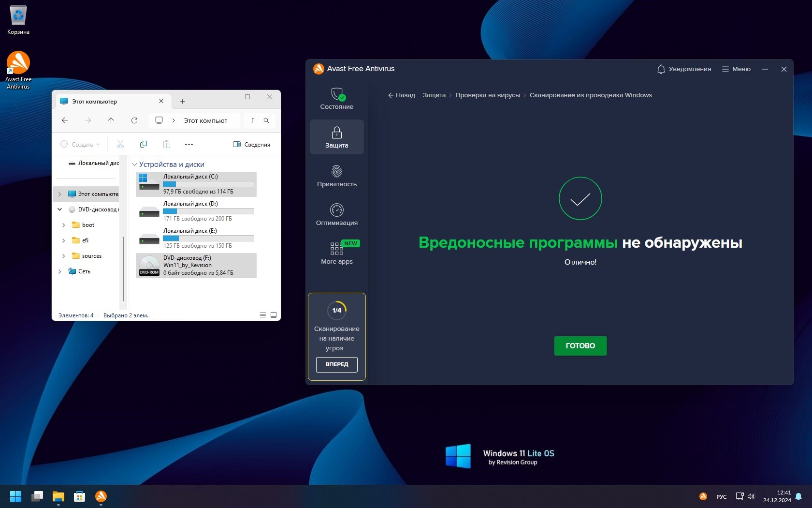Image resolution: width=812 pixels, height=508 pixels.
Task: Go forward in Explorer window
Action: point(88,120)
